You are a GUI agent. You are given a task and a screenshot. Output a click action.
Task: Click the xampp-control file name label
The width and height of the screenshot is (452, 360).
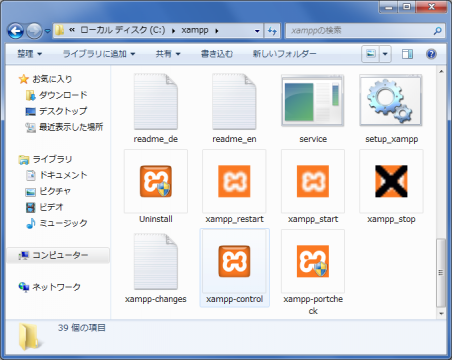pos(234,299)
